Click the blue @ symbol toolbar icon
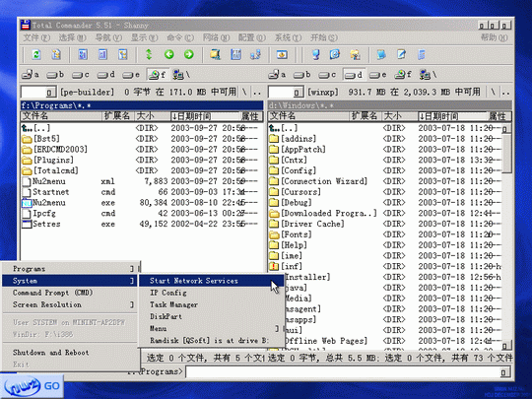532x399 pixels. coord(335,54)
